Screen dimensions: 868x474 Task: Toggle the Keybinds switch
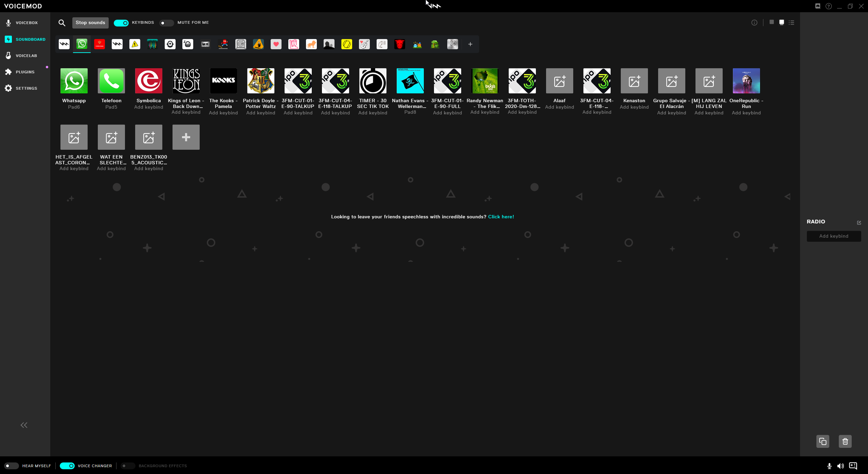tap(121, 23)
